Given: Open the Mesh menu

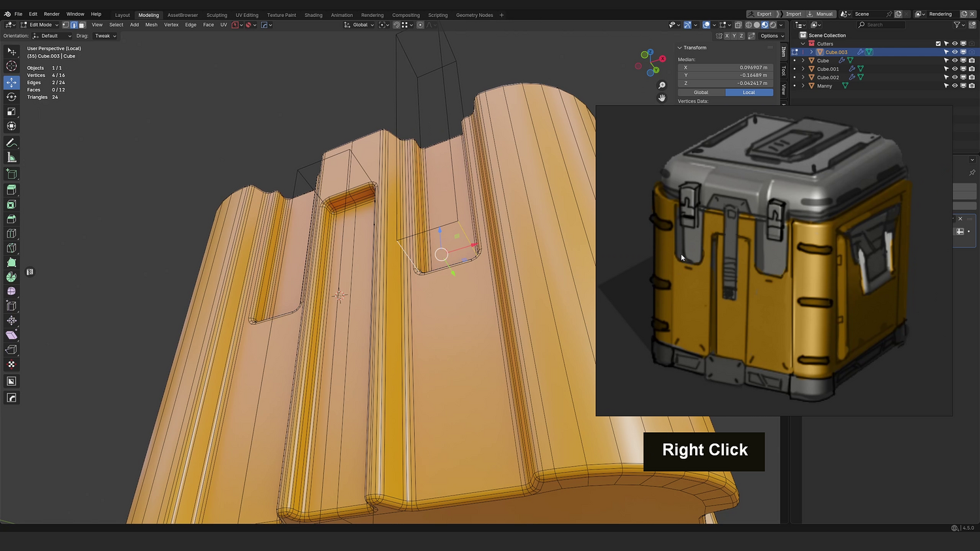Looking at the screenshot, I should coord(151,25).
